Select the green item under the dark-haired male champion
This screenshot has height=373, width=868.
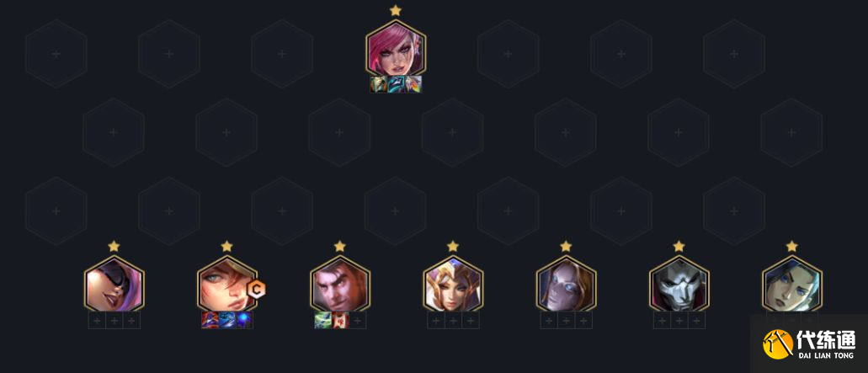[322, 321]
